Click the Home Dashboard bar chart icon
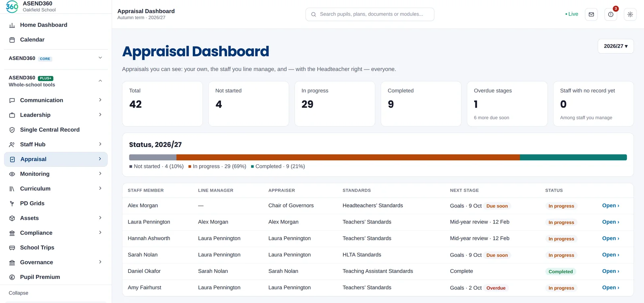The image size is (644, 303). coord(12,25)
